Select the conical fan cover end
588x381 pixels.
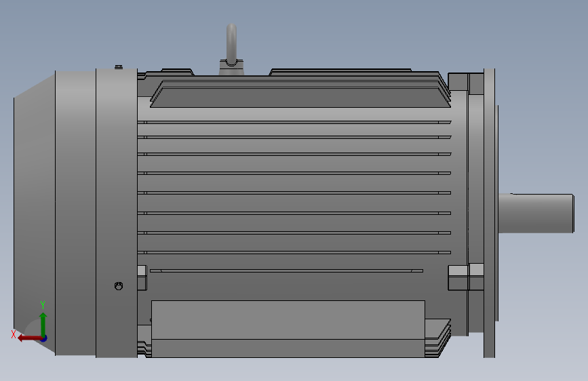click(35, 213)
